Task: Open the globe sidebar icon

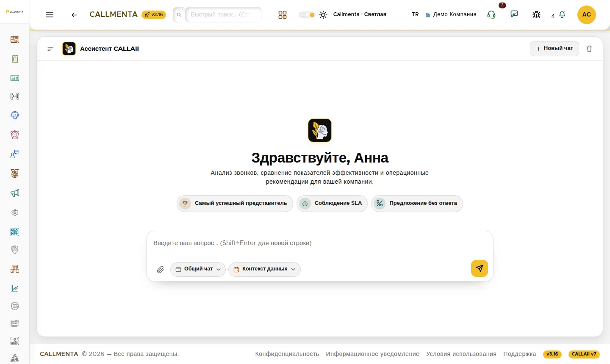Action: [15, 306]
